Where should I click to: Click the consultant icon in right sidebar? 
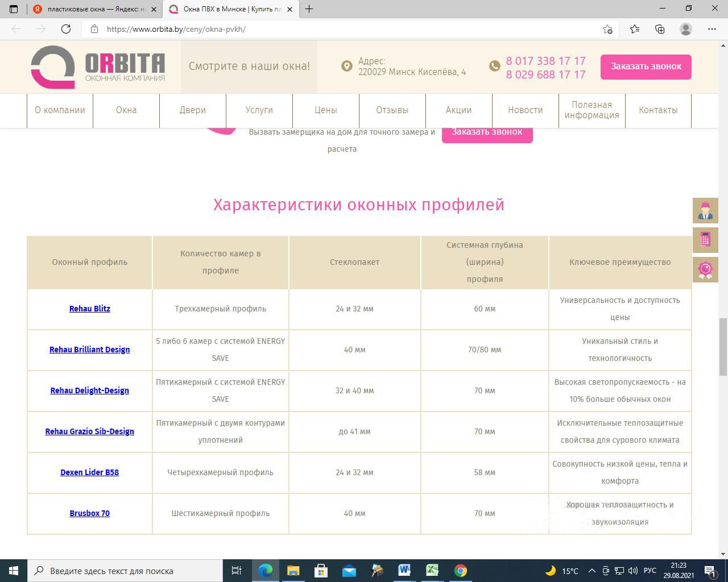tap(705, 211)
